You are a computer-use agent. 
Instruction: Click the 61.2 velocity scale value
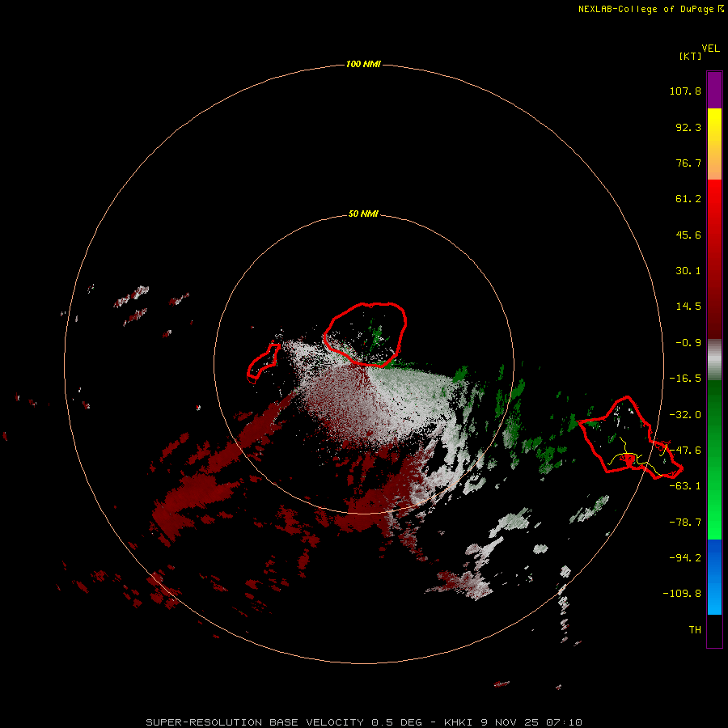click(x=688, y=199)
